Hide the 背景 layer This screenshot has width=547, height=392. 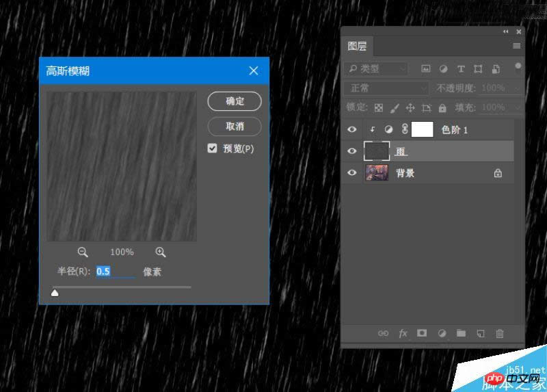coord(352,173)
